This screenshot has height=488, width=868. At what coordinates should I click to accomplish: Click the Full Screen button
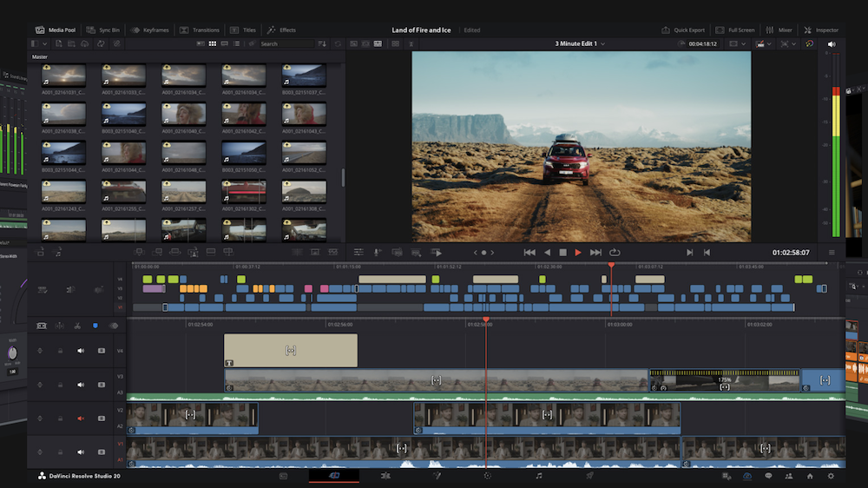tap(735, 30)
